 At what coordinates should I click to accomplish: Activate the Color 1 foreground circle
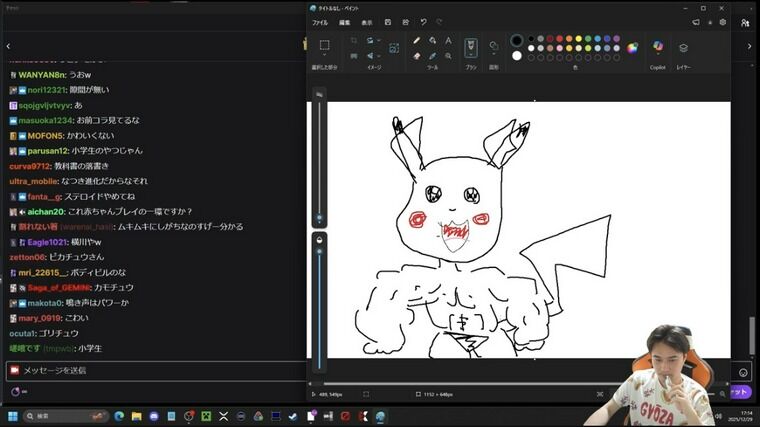[517, 40]
